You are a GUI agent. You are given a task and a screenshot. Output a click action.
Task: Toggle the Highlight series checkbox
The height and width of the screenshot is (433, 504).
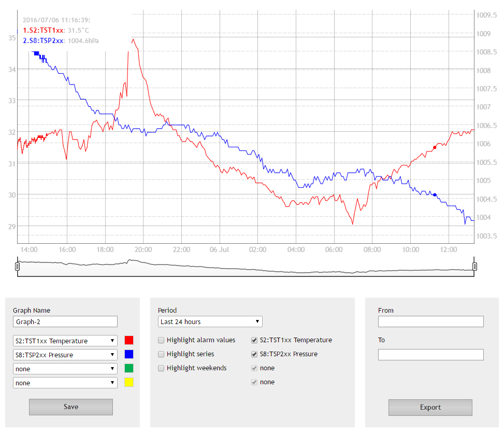(x=161, y=354)
